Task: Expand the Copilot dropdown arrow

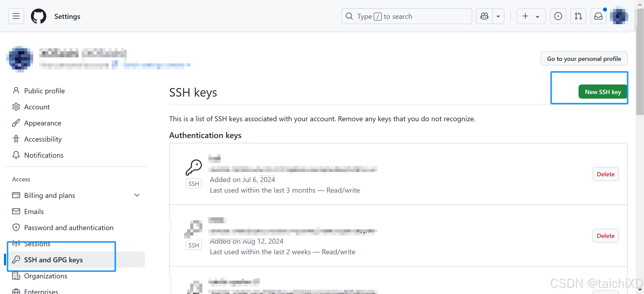Action: [499, 16]
